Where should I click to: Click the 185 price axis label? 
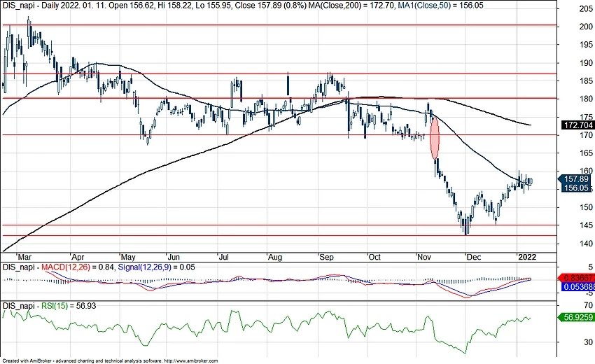586,80
